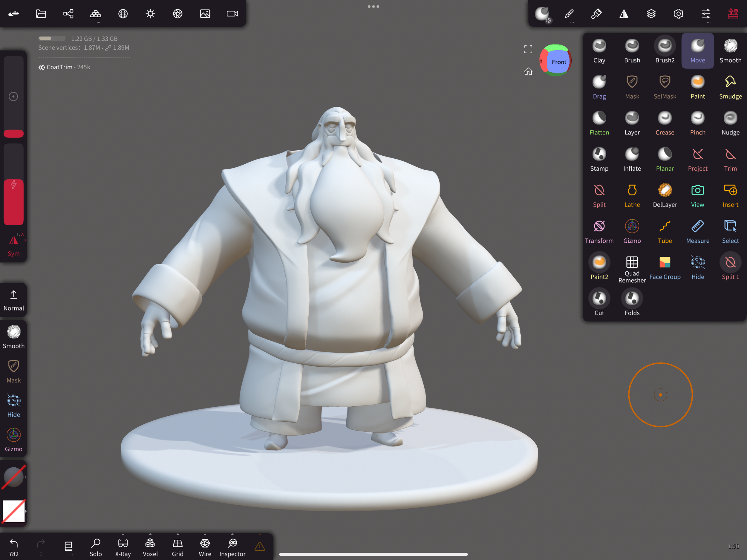The height and width of the screenshot is (560, 747).
Task: Open the Files folder menu
Action: pyautogui.click(x=41, y=13)
